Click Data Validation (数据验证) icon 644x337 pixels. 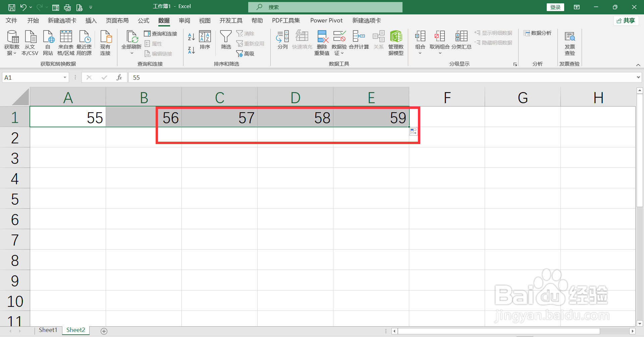pos(339,40)
